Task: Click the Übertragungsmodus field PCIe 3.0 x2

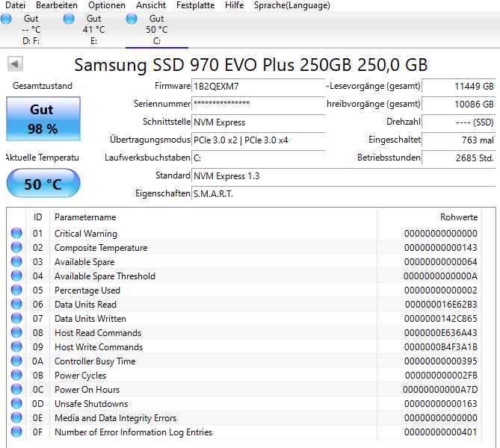Action: [x=258, y=140]
